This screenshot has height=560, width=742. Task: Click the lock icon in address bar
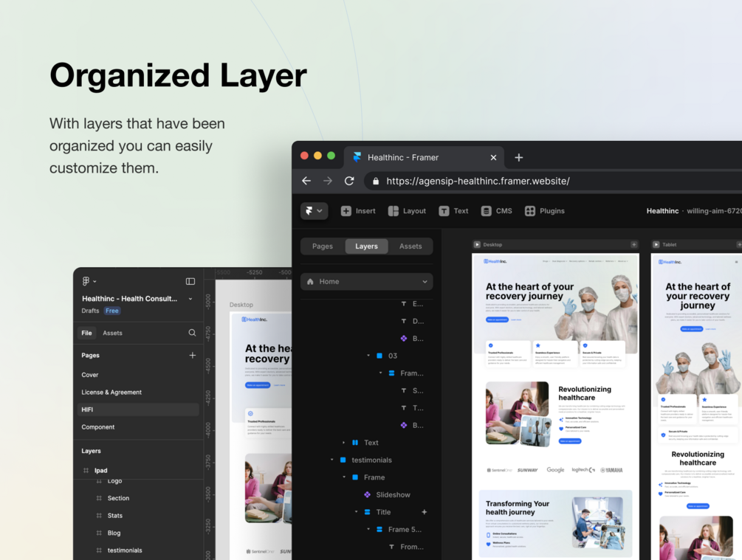click(x=376, y=182)
